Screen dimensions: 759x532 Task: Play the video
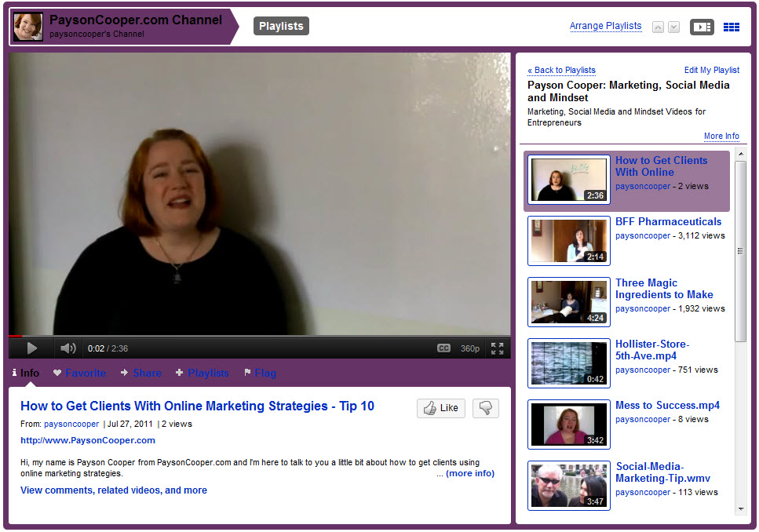tap(32, 348)
